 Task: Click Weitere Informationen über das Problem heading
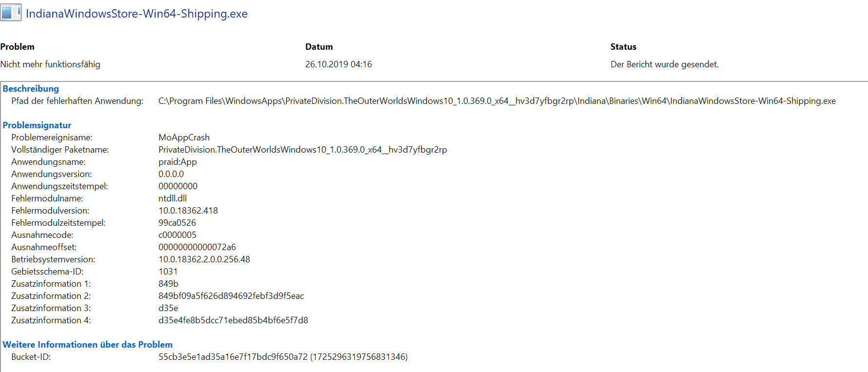pyautogui.click(x=88, y=345)
